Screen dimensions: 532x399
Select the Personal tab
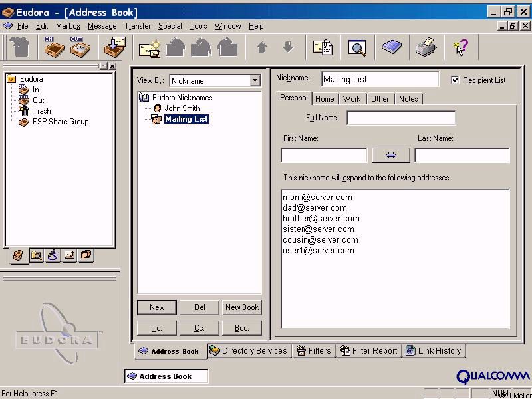click(x=293, y=98)
